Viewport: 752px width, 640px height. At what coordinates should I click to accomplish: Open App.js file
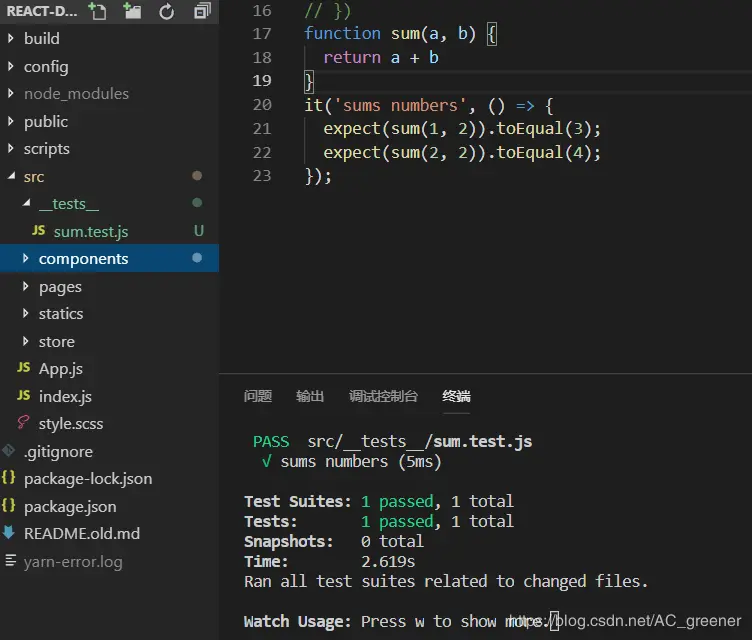pyautogui.click(x=60, y=368)
